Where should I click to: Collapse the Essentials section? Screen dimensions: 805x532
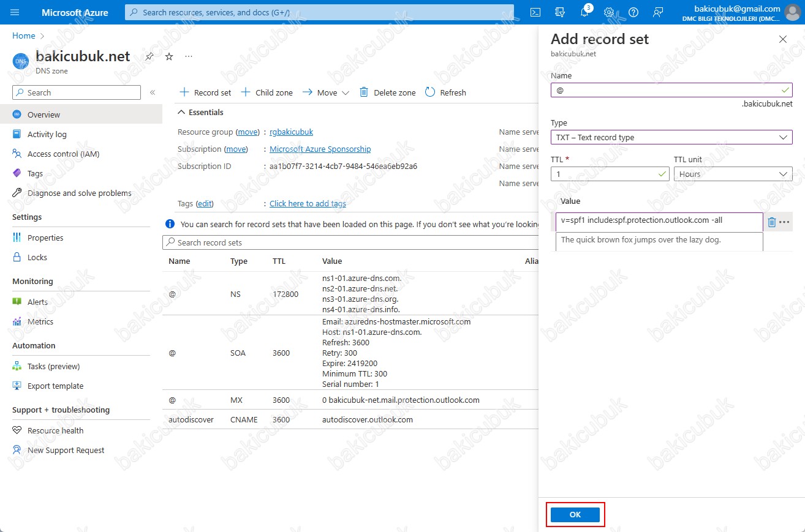[x=200, y=112]
